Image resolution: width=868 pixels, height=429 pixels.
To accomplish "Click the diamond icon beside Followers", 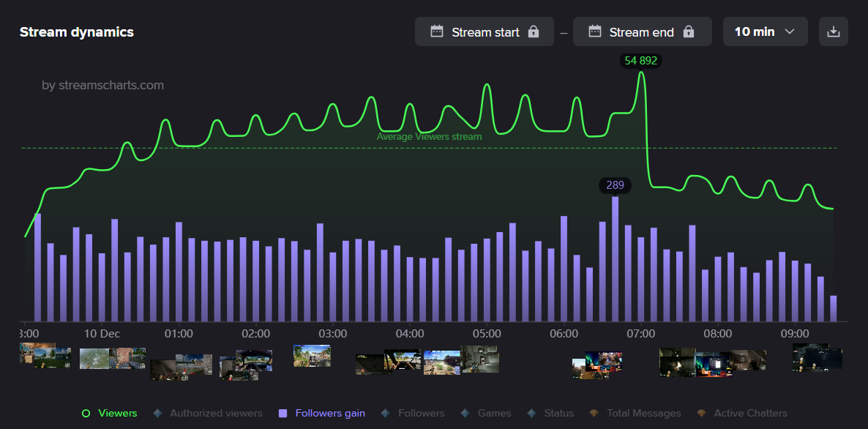I will coord(386,413).
